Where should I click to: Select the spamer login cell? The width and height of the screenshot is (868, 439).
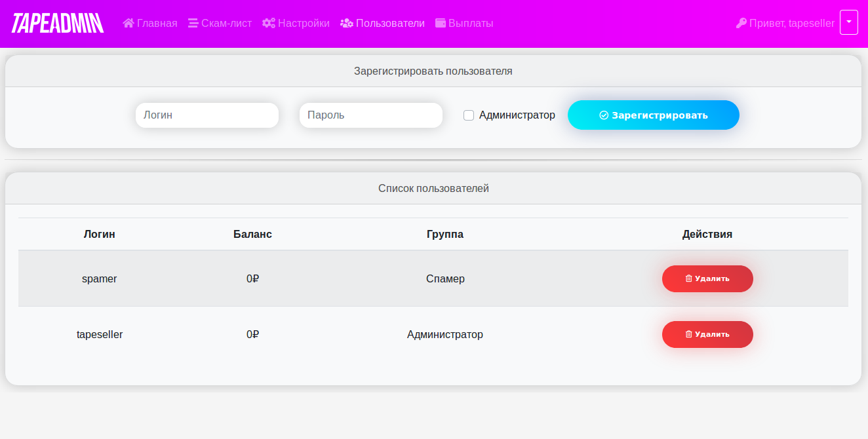click(x=100, y=278)
